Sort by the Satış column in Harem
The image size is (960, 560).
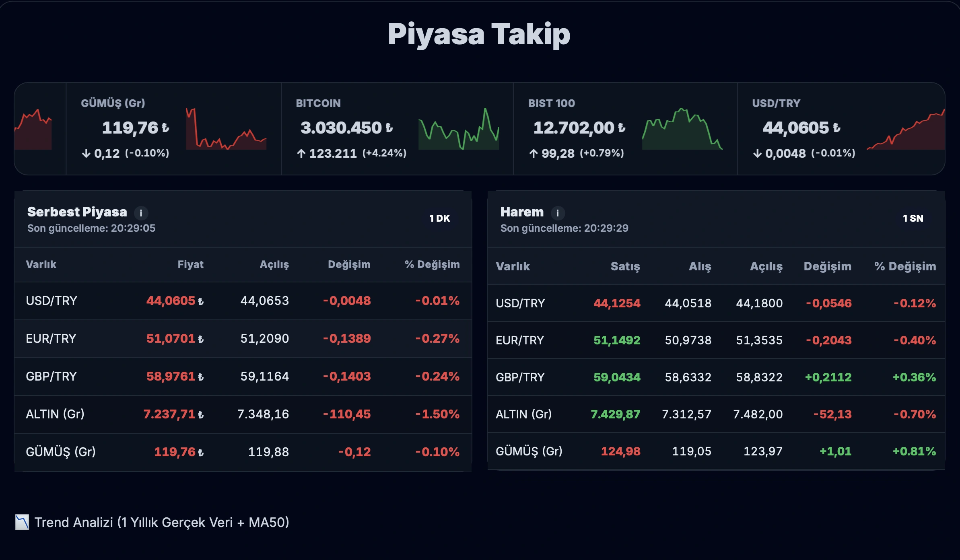tap(625, 266)
